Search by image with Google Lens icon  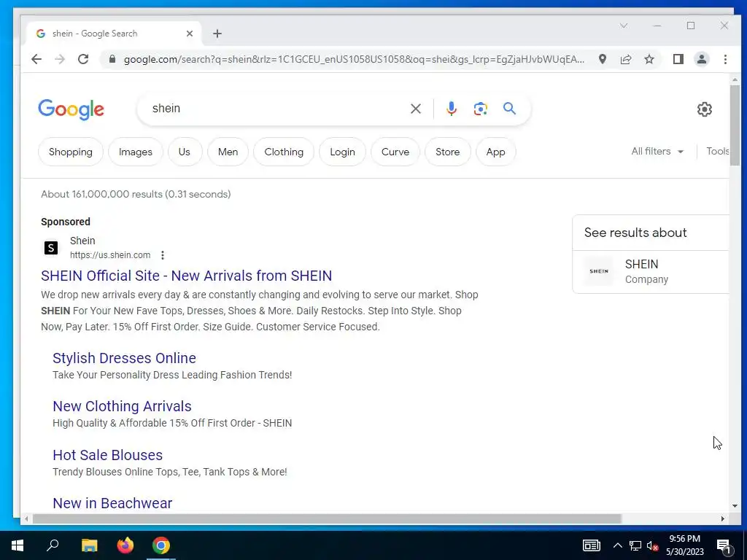click(480, 109)
